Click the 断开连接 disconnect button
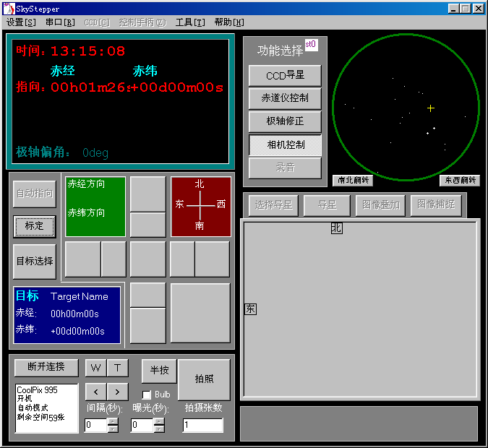488x448 pixels. tap(46, 367)
